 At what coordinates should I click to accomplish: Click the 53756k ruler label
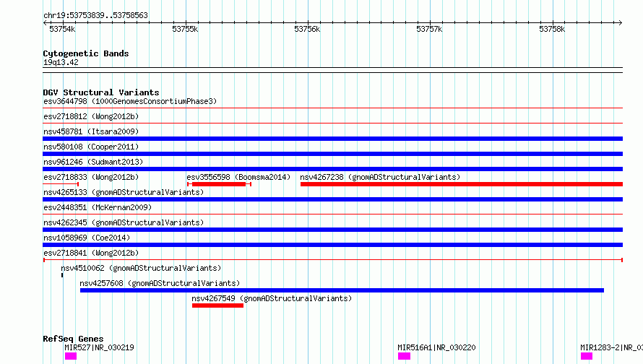tap(307, 29)
